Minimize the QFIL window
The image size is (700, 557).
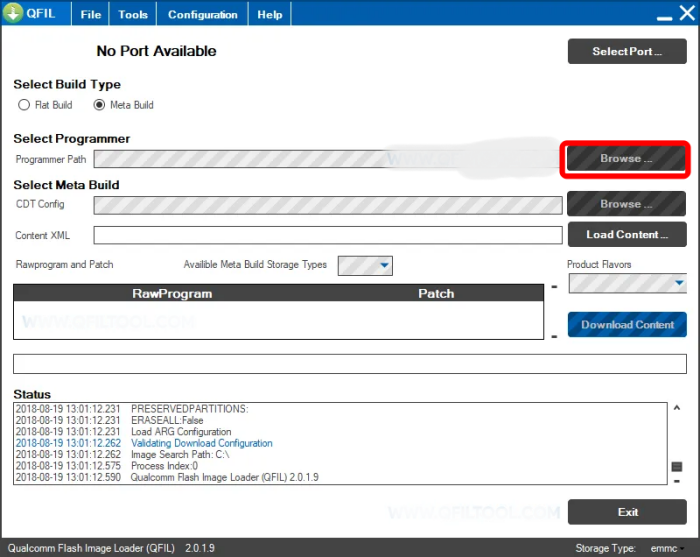(664, 18)
